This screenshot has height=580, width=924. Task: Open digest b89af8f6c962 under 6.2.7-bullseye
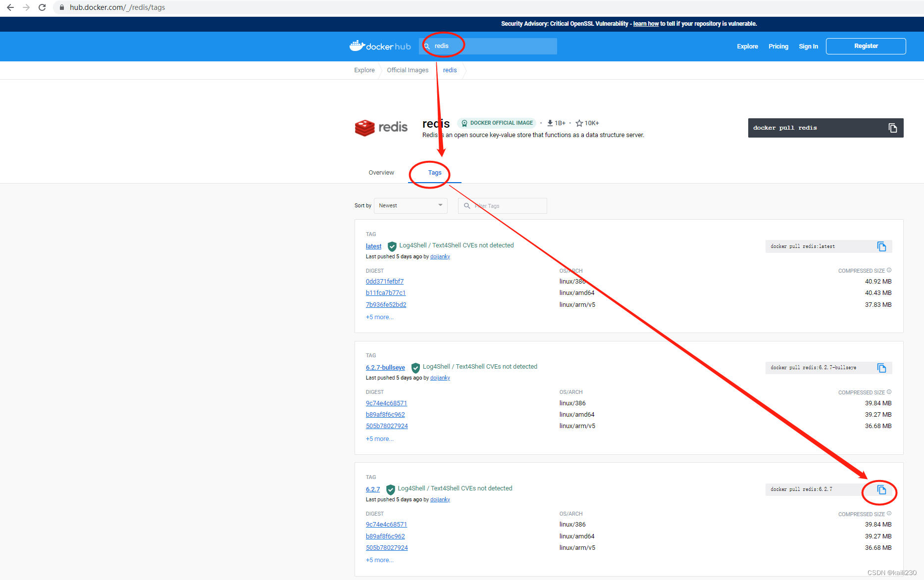click(x=385, y=415)
